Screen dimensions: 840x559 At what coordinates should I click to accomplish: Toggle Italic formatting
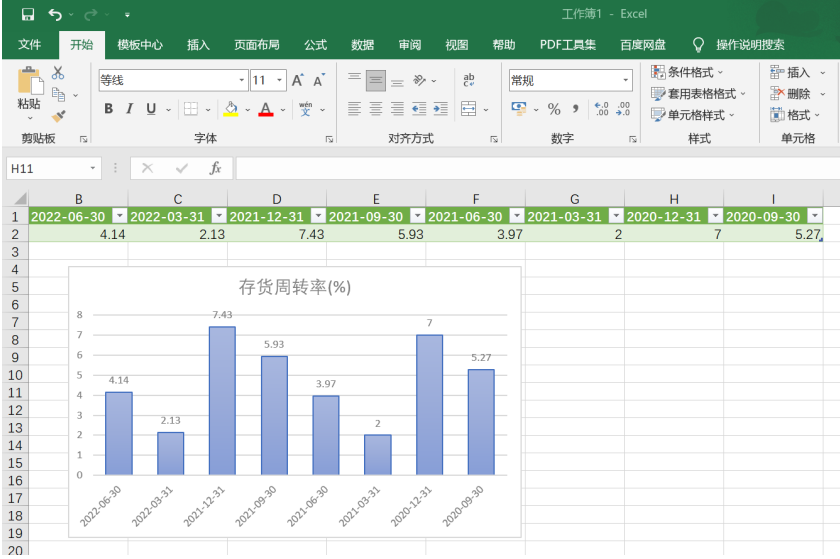tap(130, 109)
